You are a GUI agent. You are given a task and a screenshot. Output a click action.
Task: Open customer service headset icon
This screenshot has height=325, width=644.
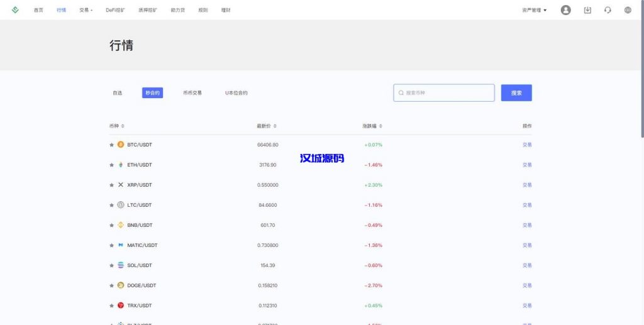click(608, 10)
